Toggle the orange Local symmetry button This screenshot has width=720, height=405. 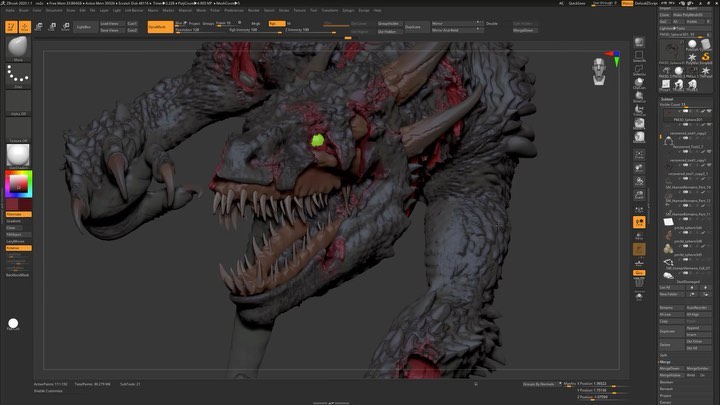pyautogui.click(x=639, y=222)
